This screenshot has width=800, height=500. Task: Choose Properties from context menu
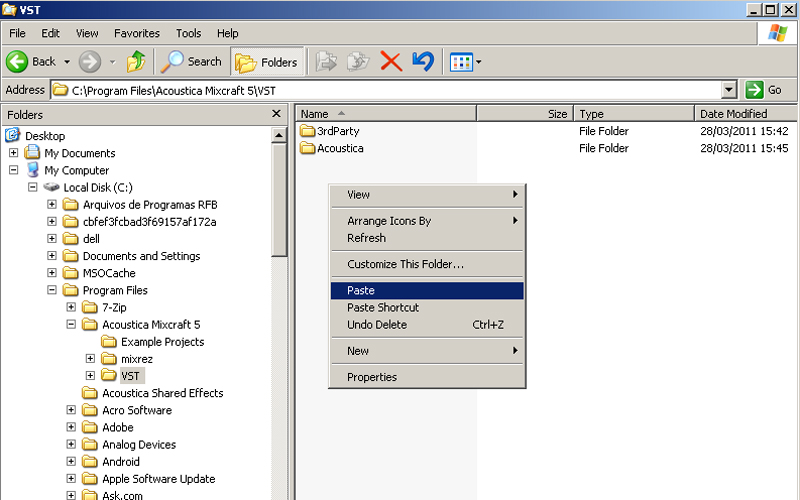tap(427, 377)
